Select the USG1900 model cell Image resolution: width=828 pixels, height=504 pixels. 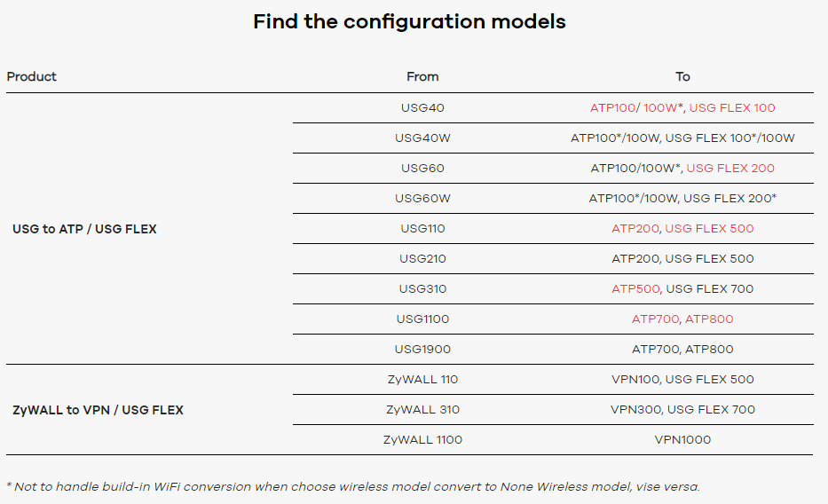click(x=422, y=350)
